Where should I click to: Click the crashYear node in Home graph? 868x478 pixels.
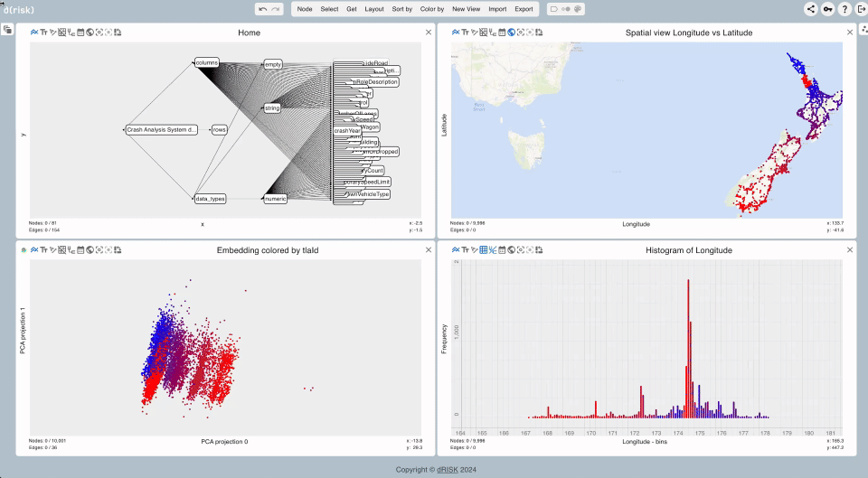coord(347,131)
